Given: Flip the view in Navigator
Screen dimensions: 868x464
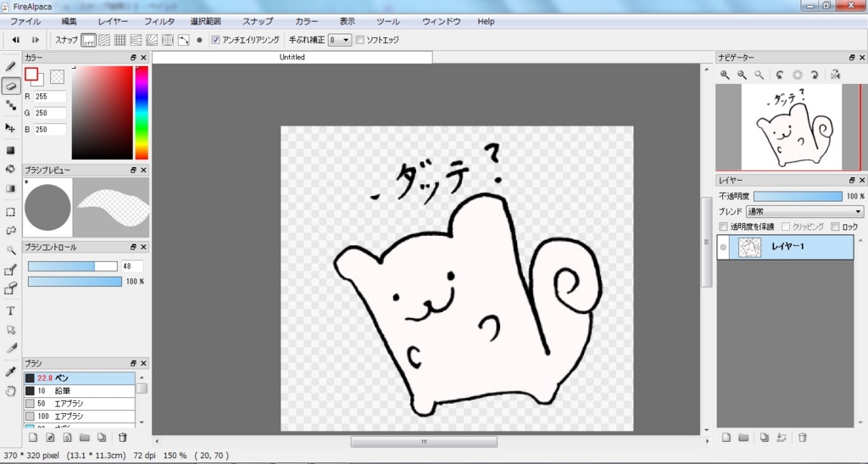Looking at the screenshot, I should 835,75.
